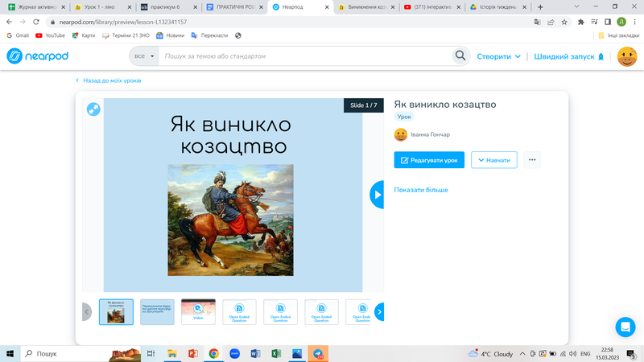
Task: Open Карти bookmark
Action: (84, 35)
